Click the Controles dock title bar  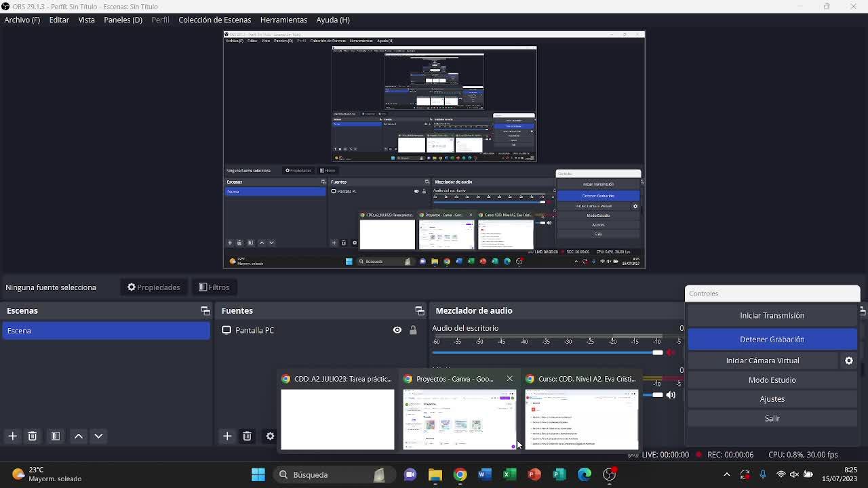pyautogui.click(x=772, y=293)
